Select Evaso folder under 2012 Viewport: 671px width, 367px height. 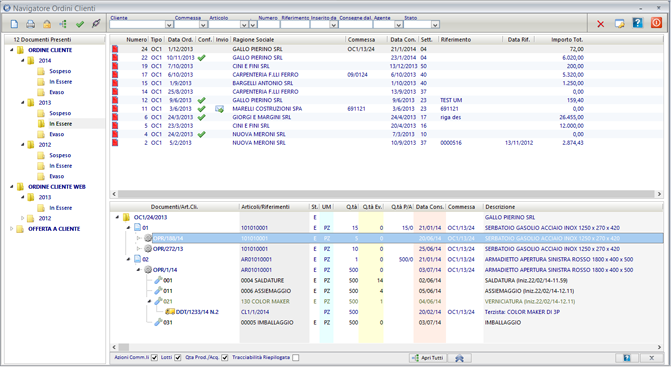[56, 177]
